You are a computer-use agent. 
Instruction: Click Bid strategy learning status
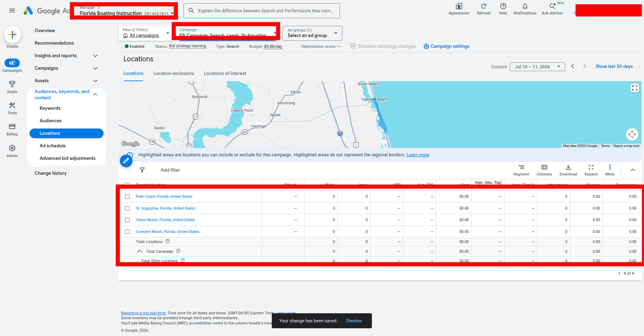tap(188, 46)
